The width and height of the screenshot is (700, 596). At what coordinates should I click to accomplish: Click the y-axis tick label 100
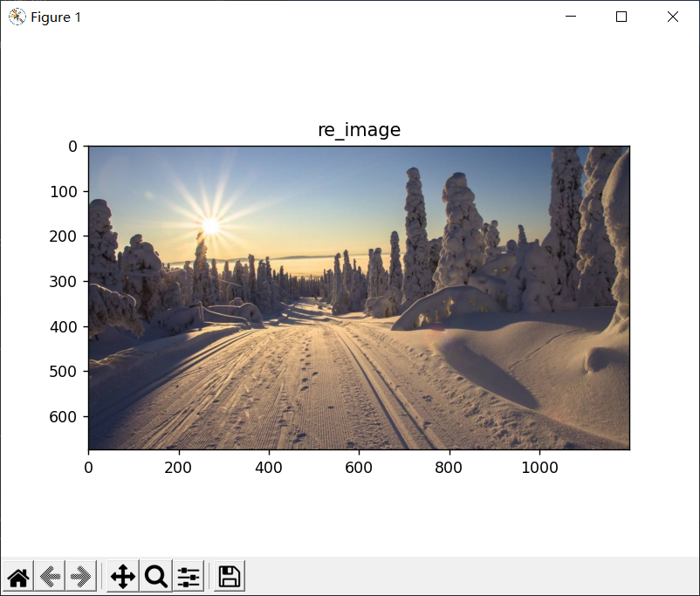pos(64,191)
